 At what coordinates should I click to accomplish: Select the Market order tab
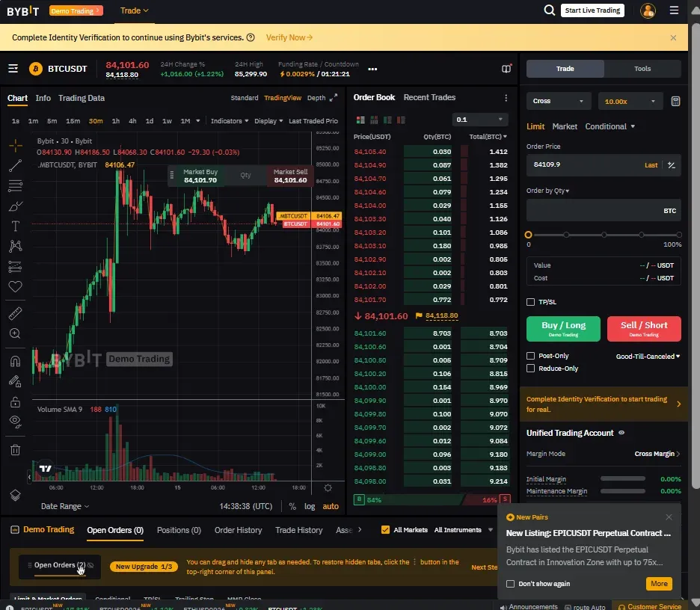pos(565,126)
